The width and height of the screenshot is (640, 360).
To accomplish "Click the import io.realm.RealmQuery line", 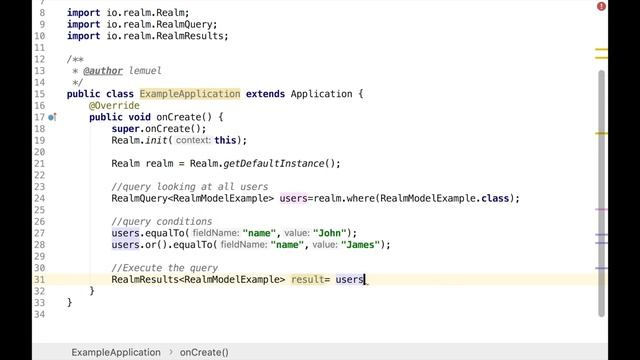I will 142,24.
